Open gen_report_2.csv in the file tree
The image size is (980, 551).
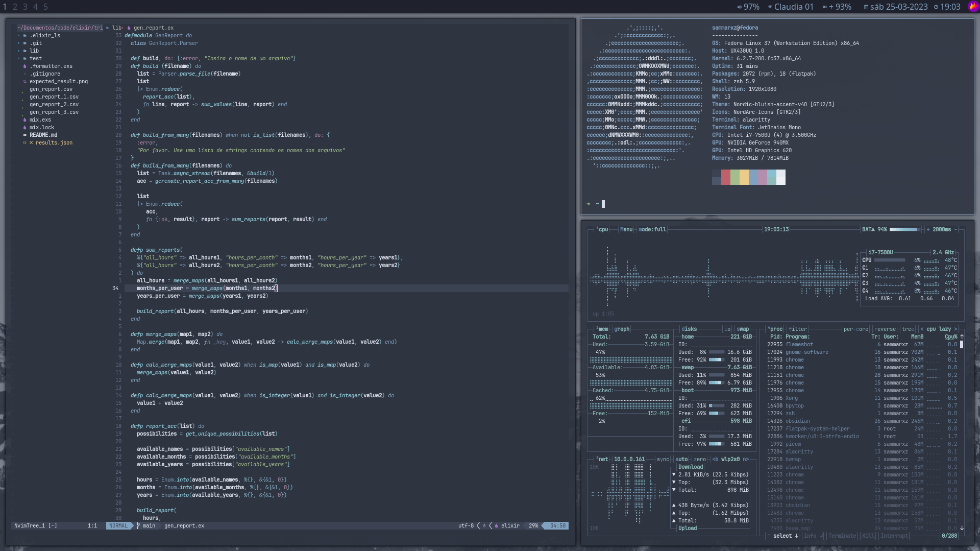coord(54,105)
